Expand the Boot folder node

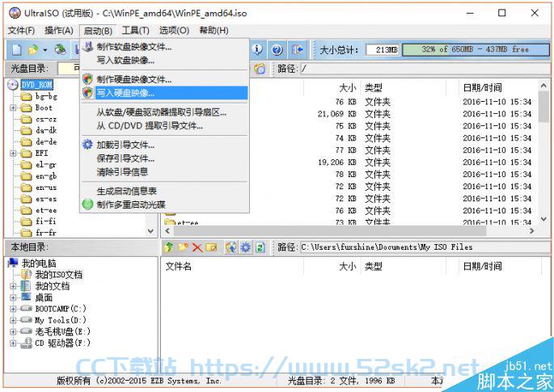point(13,107)
